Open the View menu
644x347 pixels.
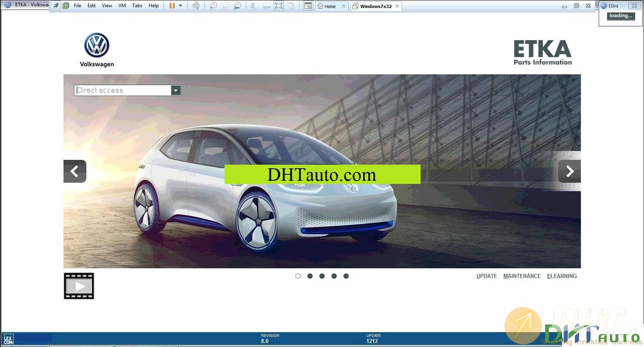pyautogui.click(x=107, y=6)
